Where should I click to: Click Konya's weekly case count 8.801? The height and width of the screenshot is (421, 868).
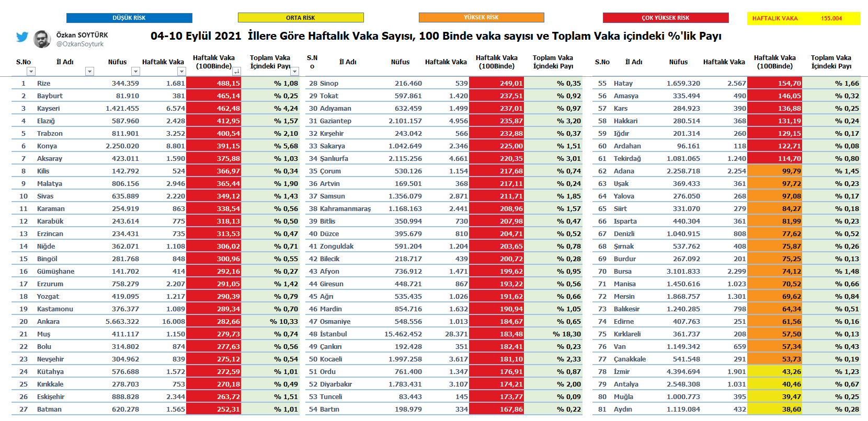tap(176, 146)
